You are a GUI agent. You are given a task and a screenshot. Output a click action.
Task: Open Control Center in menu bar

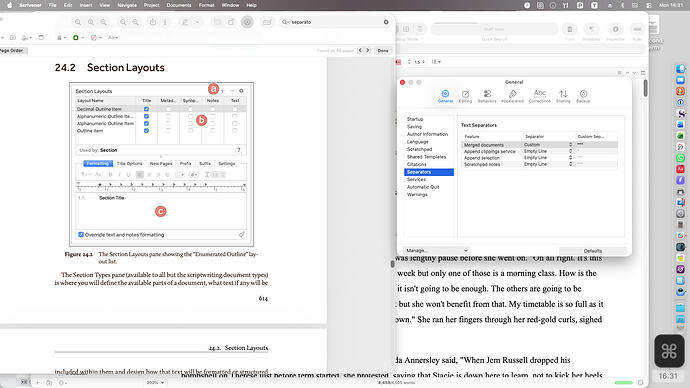tap(649, 5)
